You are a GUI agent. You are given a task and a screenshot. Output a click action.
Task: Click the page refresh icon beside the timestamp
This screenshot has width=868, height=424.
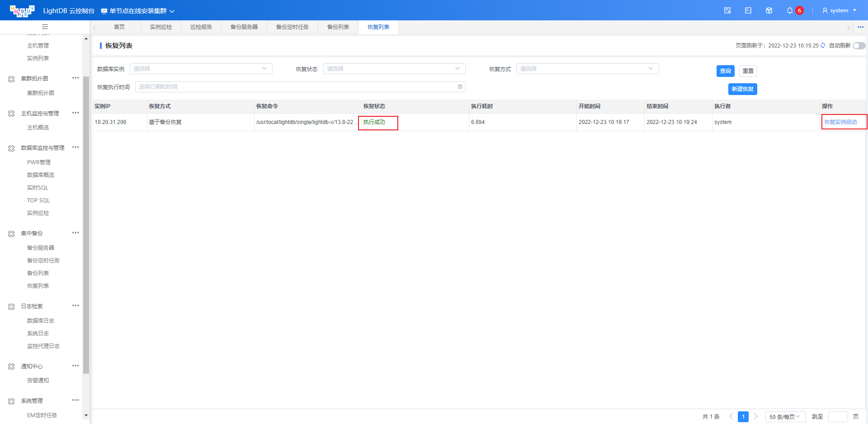823,45
